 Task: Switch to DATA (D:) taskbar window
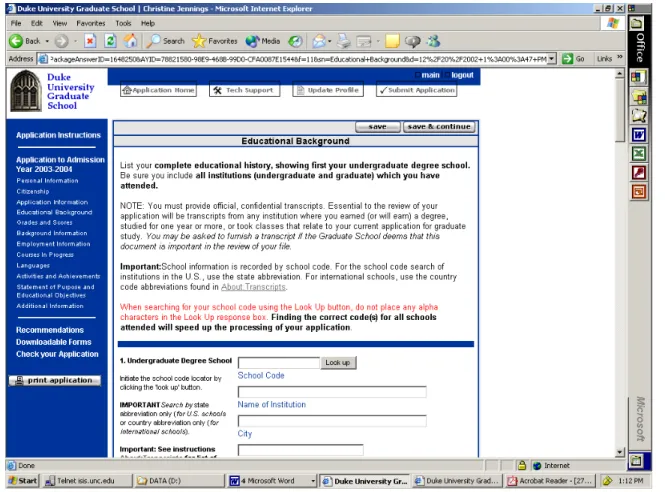tap(178, 481)
